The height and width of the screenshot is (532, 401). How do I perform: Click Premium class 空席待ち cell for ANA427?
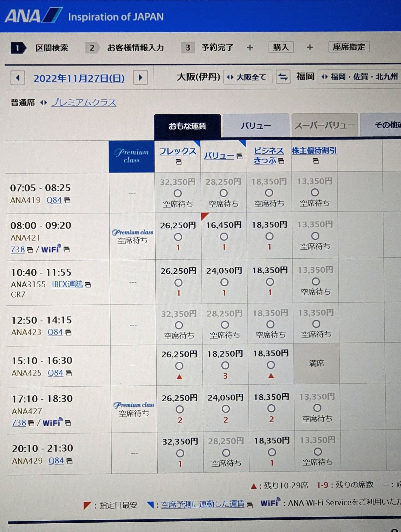tap(134, 409)
